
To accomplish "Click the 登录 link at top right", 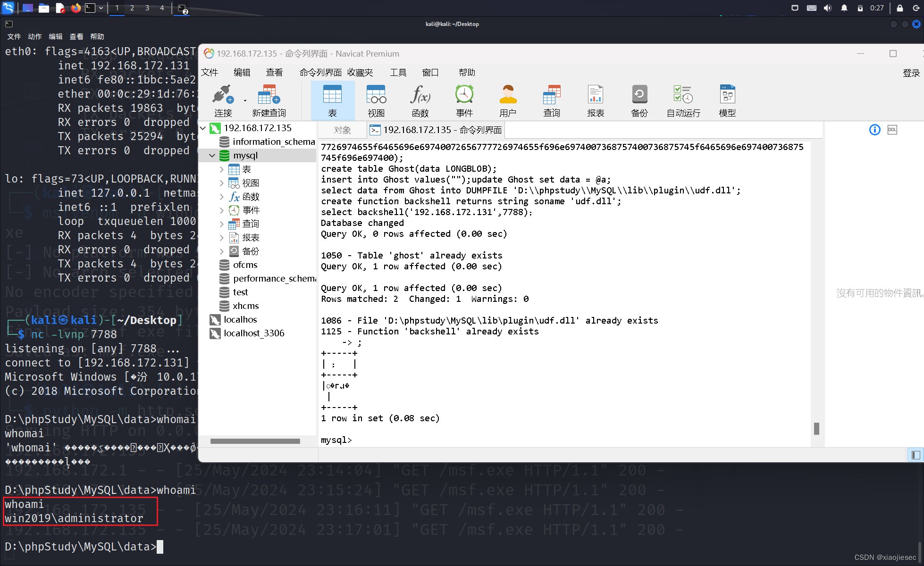I will tap(911, 72).
